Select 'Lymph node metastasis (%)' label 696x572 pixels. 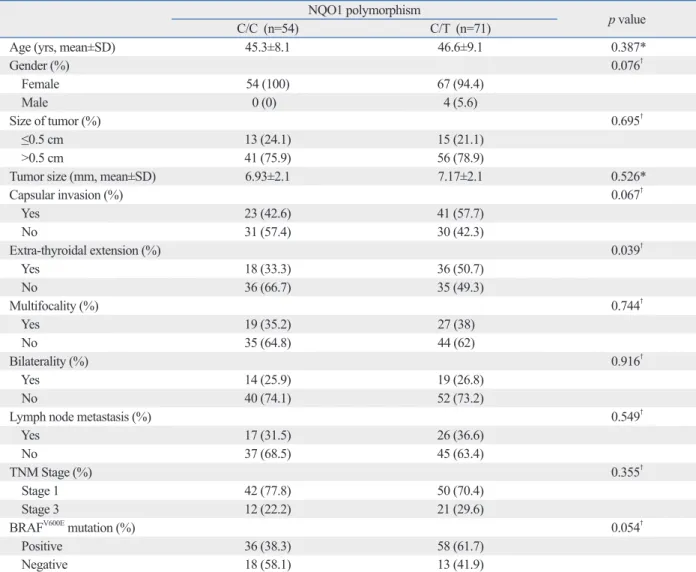(x=80, y=417)
